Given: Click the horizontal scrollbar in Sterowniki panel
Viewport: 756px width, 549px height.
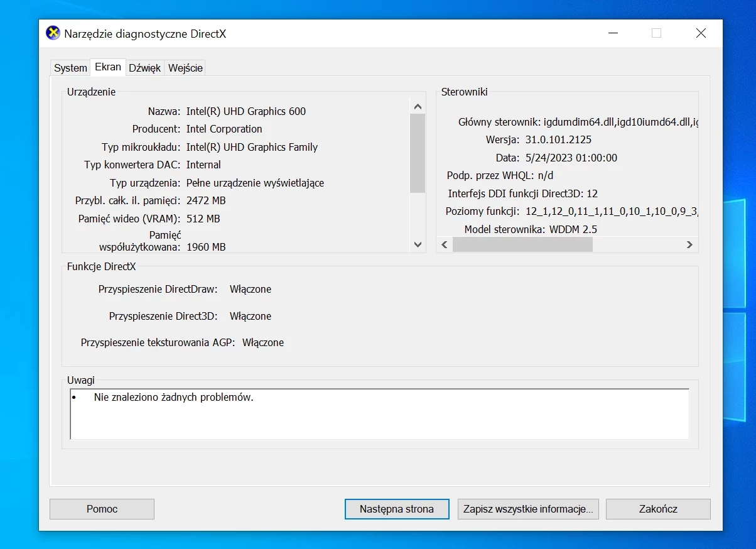Looking at the screenshot, I should tap(522, 244).
